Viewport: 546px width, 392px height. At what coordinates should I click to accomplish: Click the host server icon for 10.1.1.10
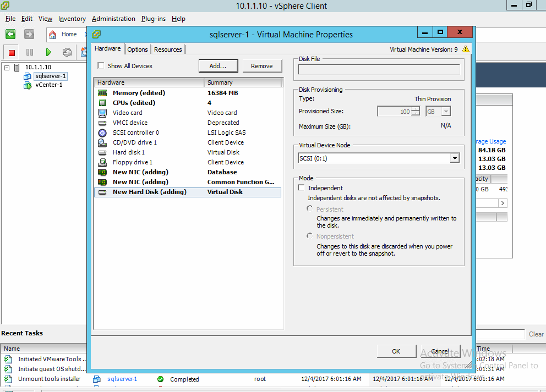17,67
